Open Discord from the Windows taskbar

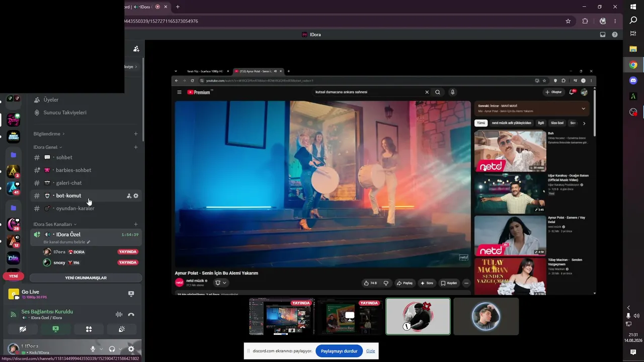click(633, 80)
